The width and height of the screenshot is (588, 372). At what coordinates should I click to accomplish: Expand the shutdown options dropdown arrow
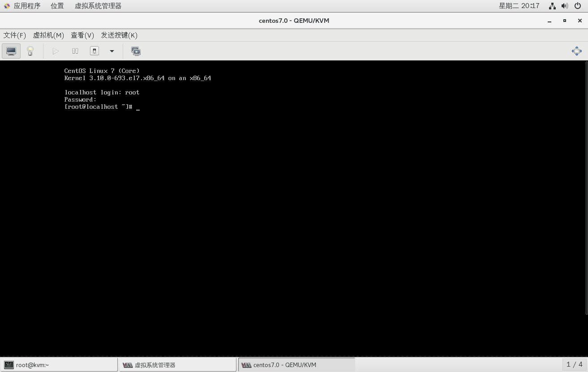point(112,51)
